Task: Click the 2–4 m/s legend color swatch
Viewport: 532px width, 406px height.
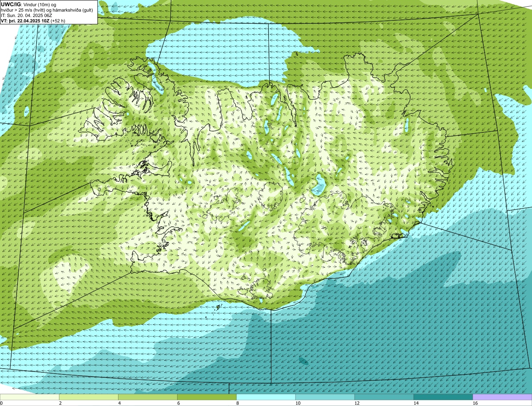Action: 89,397
